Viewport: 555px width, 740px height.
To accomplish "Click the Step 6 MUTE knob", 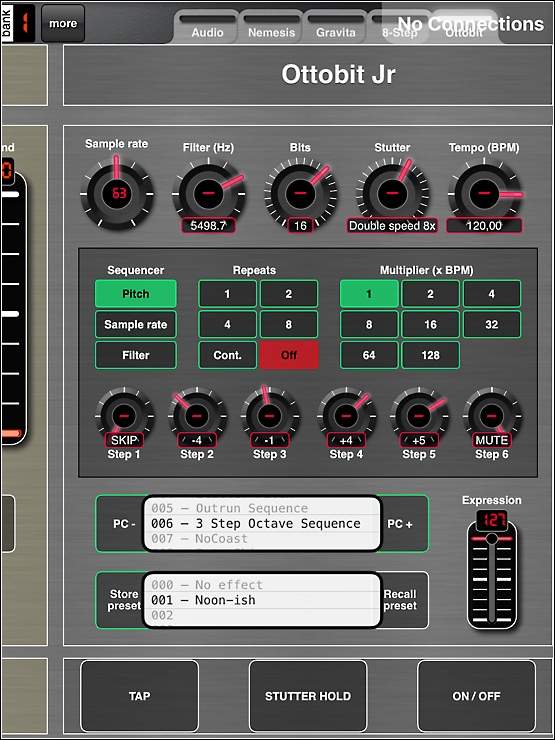I will pos(492,416).
